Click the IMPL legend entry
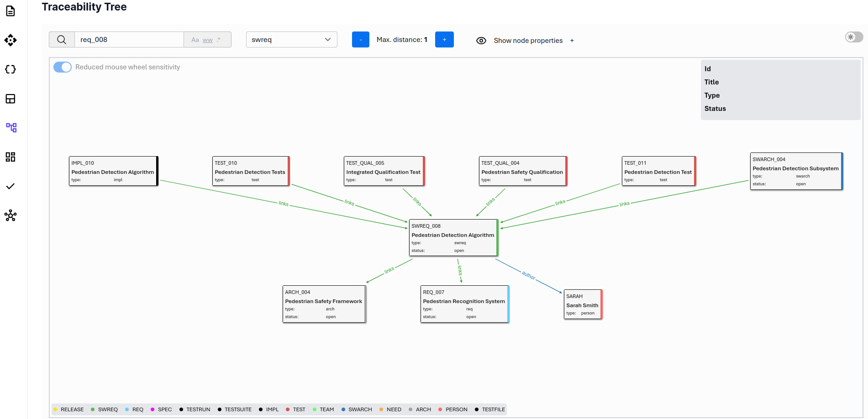 (269, 409)
